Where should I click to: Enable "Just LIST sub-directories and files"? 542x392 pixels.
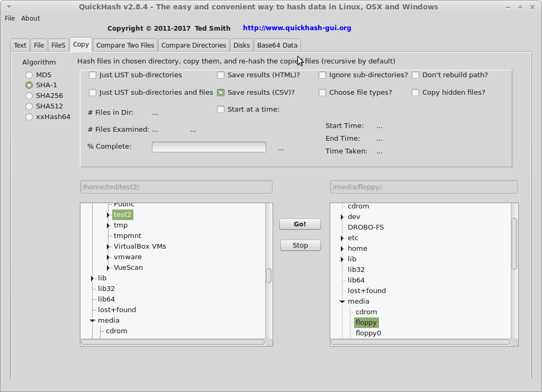pos(93,93)
